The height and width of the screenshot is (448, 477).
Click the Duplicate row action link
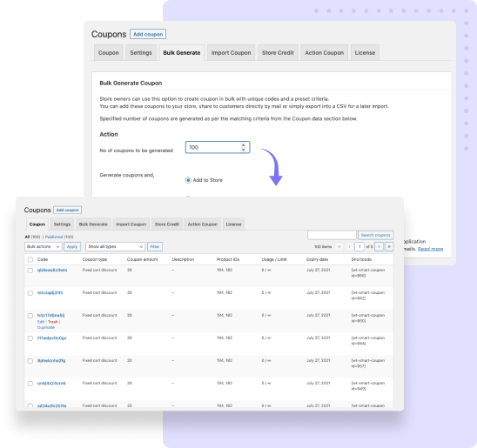[x=46, y=327]
